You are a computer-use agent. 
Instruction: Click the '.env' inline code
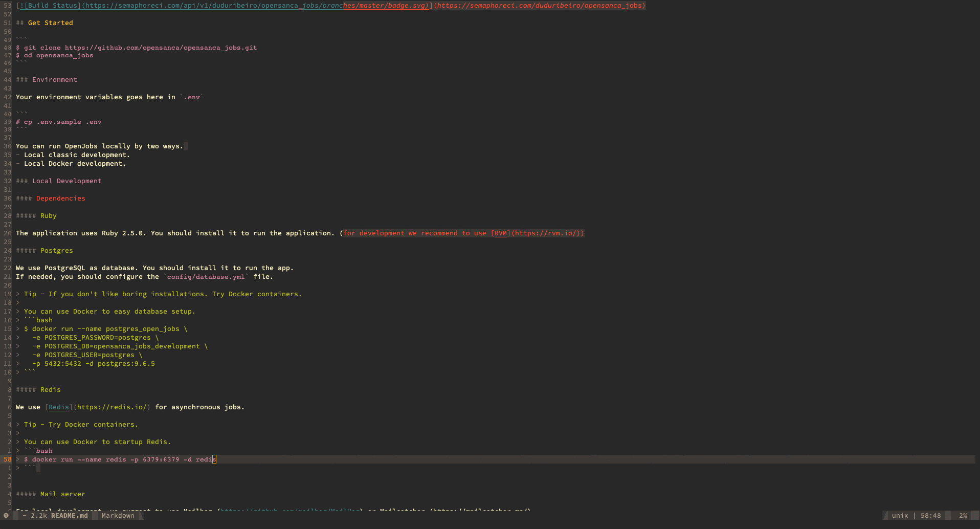tap(192, 97)
